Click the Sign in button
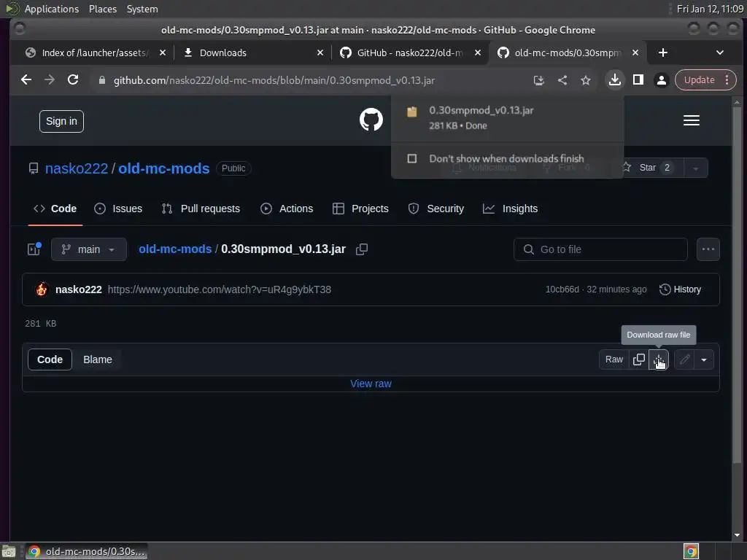 click(x=61, y=122)
